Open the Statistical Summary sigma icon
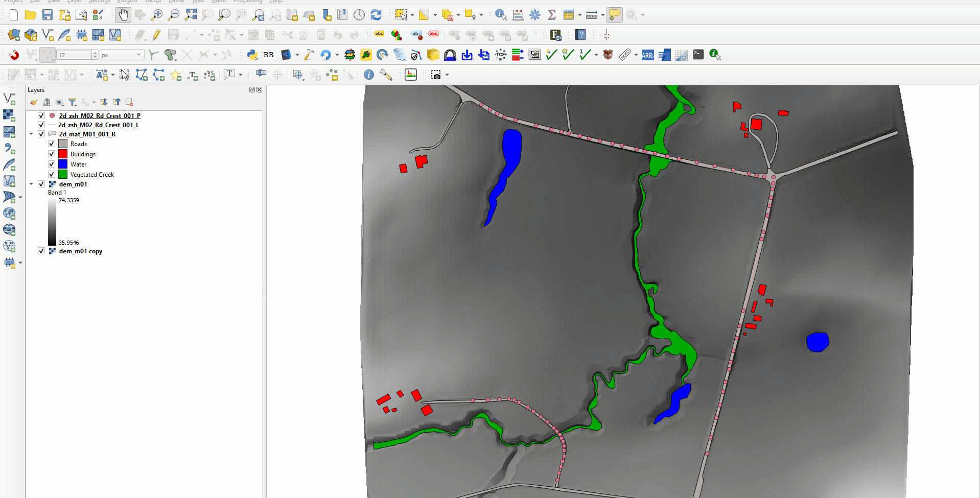 tap(552, 15)
